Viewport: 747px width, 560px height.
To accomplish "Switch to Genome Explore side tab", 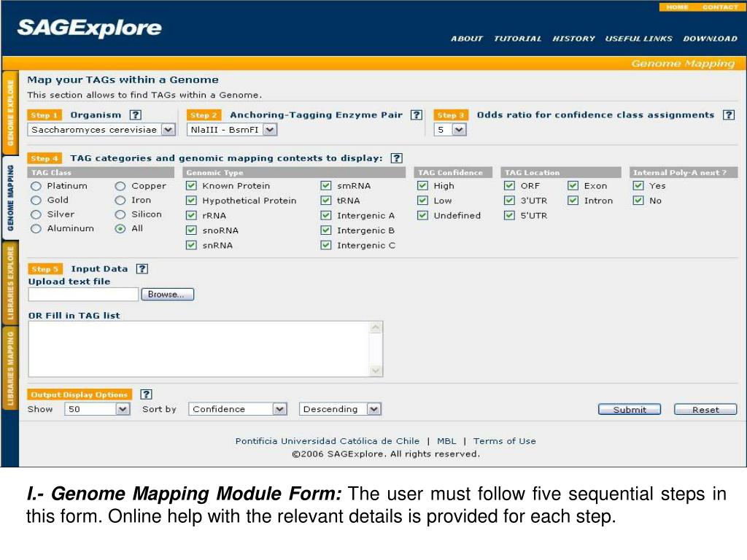I will point(10,113).
